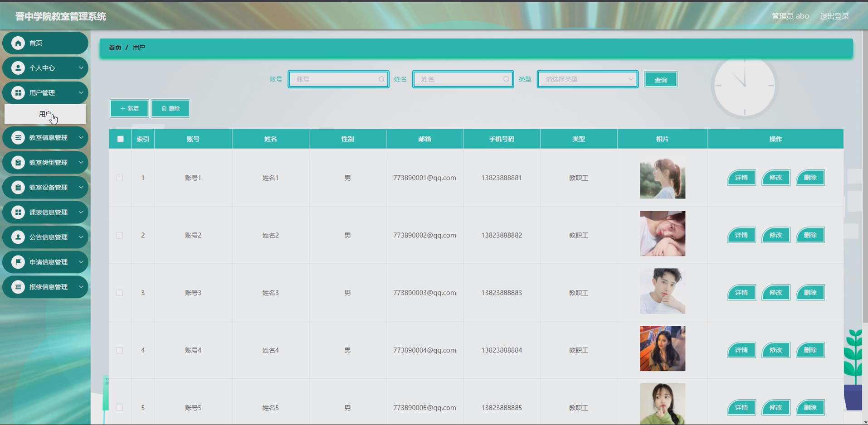Click the toolbar 删除 batch delete button
This screenshot has width=868, height=425.
(x=171, y=109)
